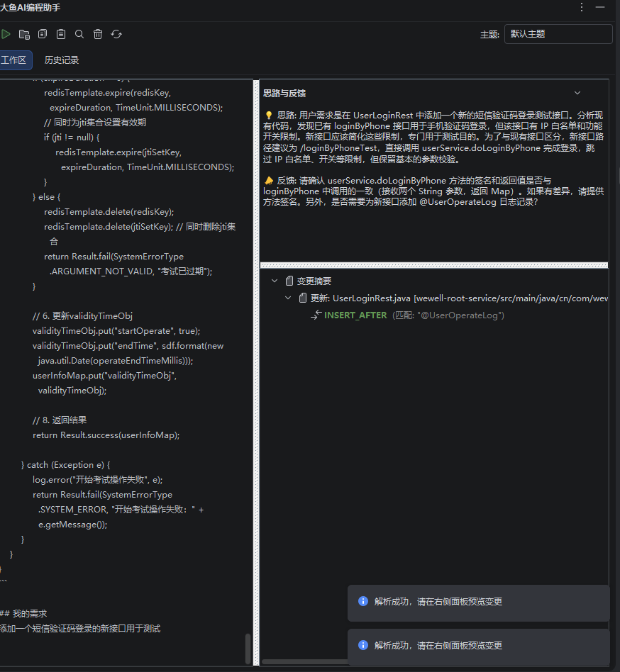Click the copy documents icon
Image resolution: width=620 pixels, height=672 pixels.
coord(43,34)
